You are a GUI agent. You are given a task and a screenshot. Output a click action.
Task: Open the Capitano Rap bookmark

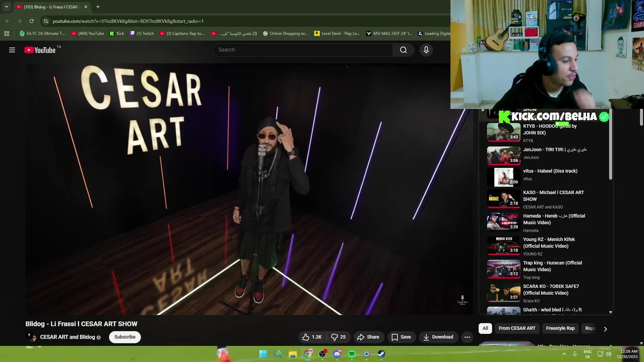coord(182,34)
